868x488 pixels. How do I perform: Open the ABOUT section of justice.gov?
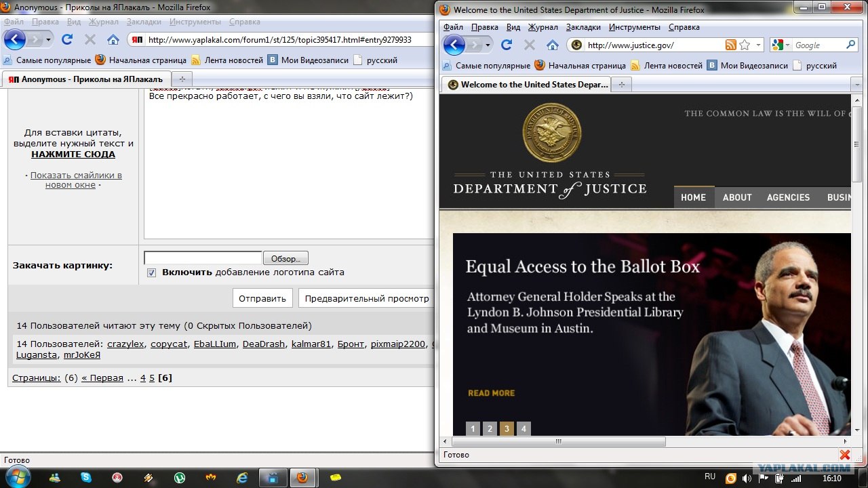pyautogui.click(x=737, y=197)
